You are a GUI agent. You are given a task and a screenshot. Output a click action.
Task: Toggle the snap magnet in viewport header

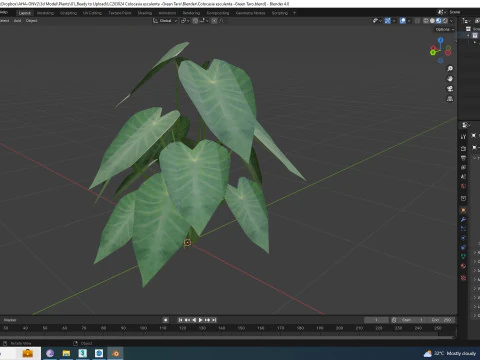[x=195, y=21]
